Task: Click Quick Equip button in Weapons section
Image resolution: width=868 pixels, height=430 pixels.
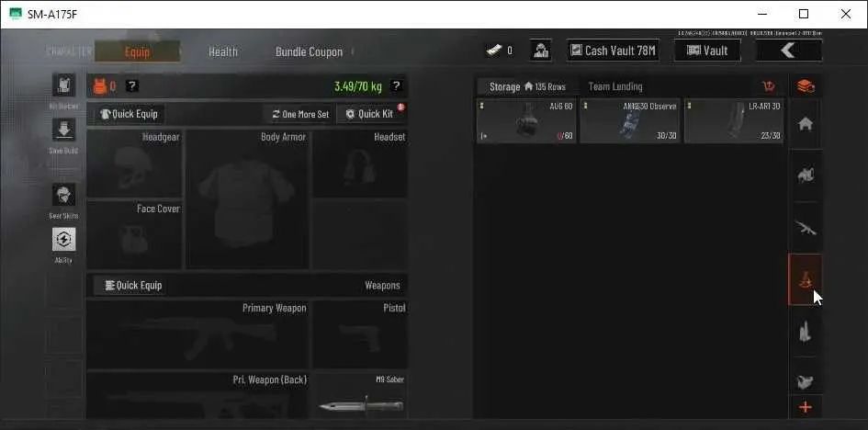Action: [129, 286]
